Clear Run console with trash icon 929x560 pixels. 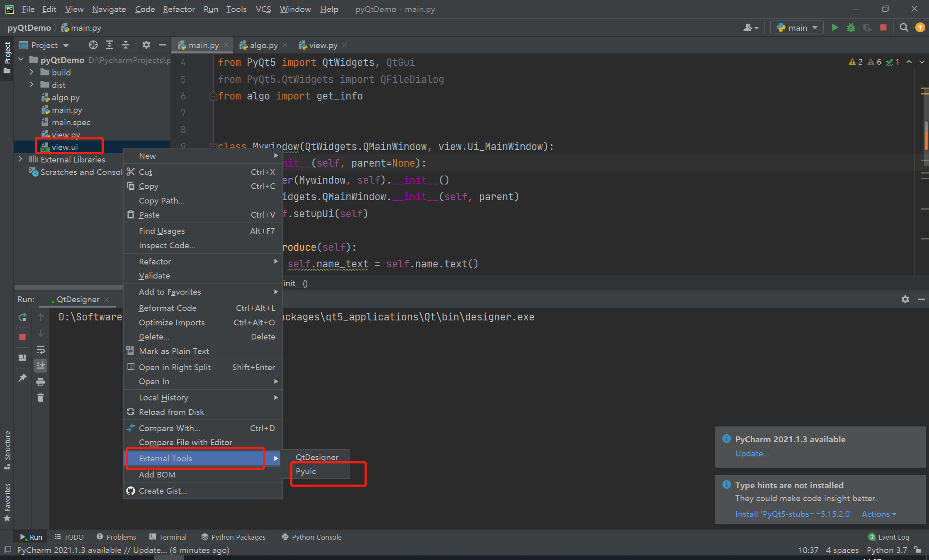pos(41,398)
